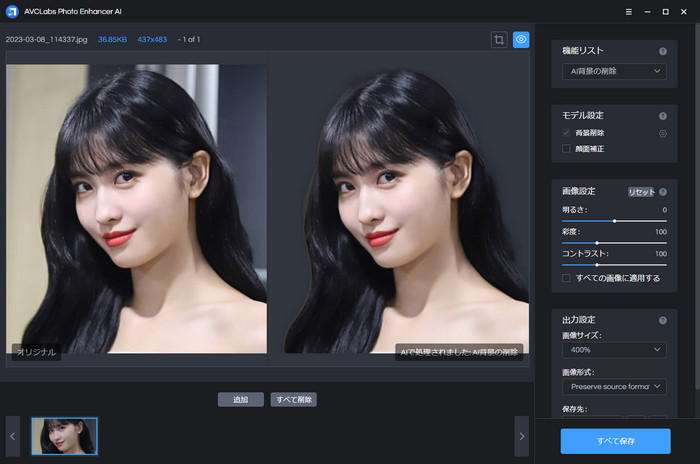Adjust the 明るさ brightness slider
Screen dimensions: 700x464
(x=614, y=221)
